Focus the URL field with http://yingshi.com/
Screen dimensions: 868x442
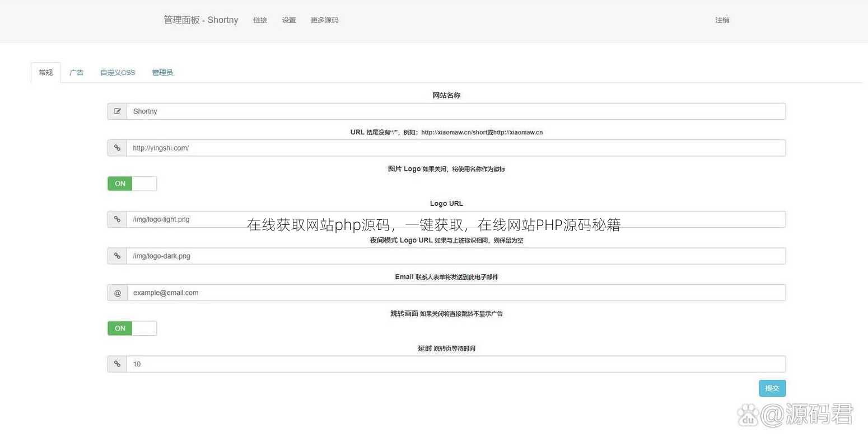(x=456, y=148)
